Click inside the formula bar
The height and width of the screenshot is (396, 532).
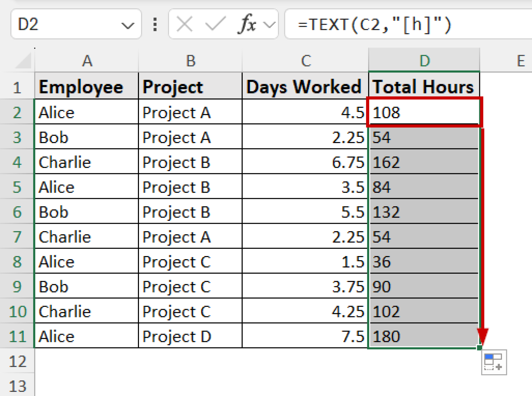point(390,24)
